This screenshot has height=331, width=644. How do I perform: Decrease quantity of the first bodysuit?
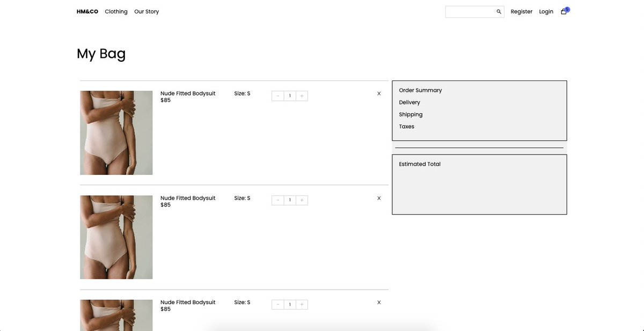coord(278,96)
